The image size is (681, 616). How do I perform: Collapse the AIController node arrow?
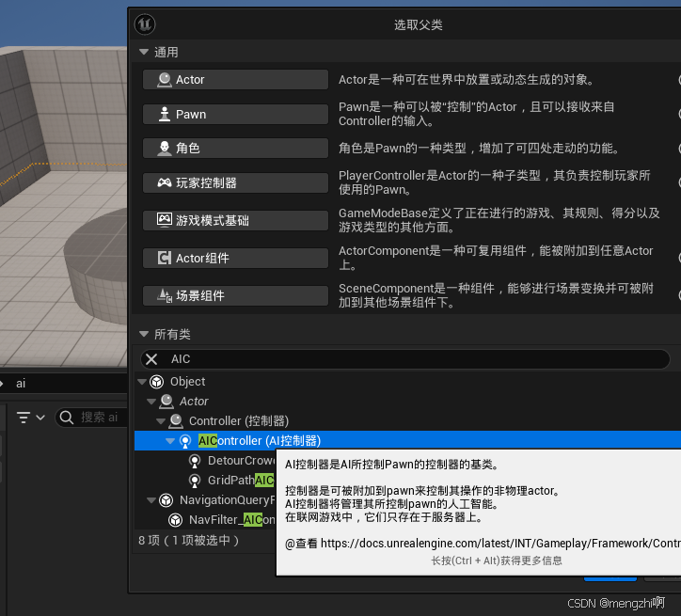point(170,441)
